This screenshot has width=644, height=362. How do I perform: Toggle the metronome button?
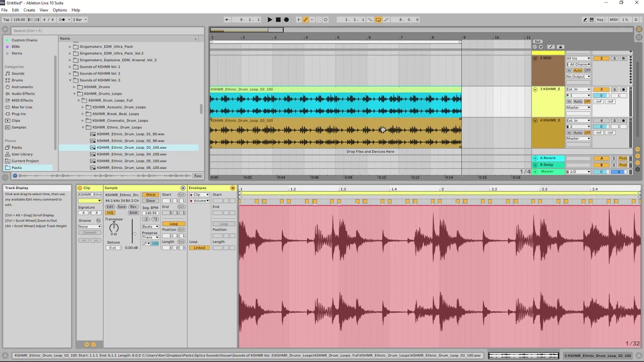tap(63, 20)
